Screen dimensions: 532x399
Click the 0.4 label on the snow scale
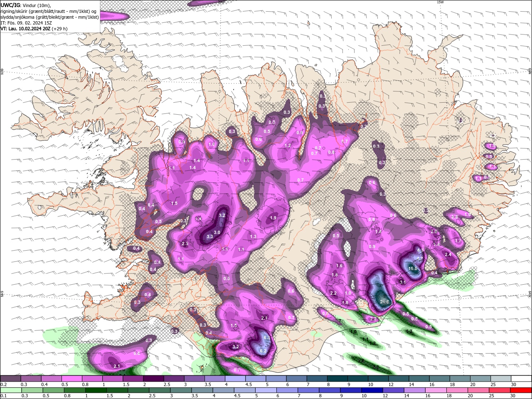pyautogui.click(x=44, y=384)
